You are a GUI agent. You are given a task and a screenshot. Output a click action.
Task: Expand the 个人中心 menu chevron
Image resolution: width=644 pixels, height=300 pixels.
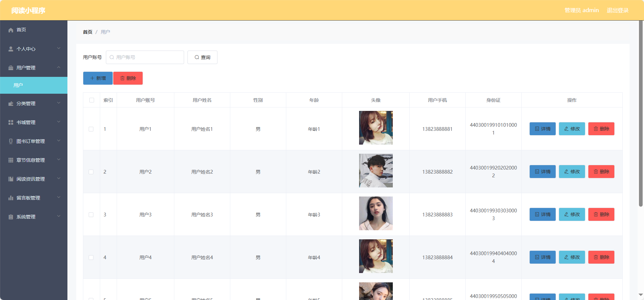59,49
